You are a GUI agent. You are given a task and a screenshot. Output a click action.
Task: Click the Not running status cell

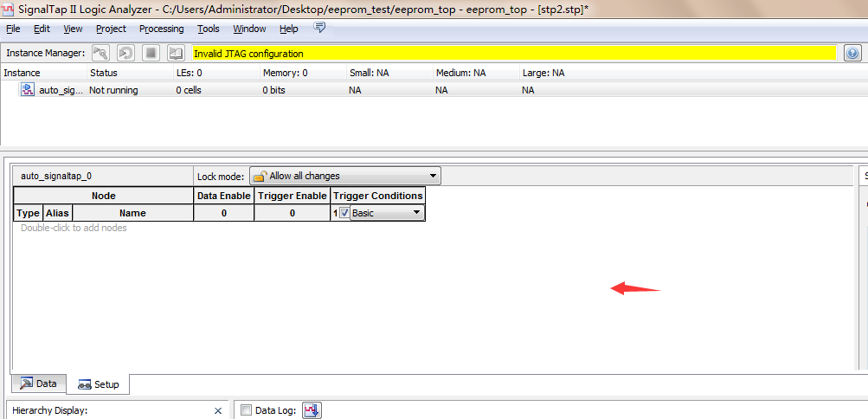pos(113,90)
